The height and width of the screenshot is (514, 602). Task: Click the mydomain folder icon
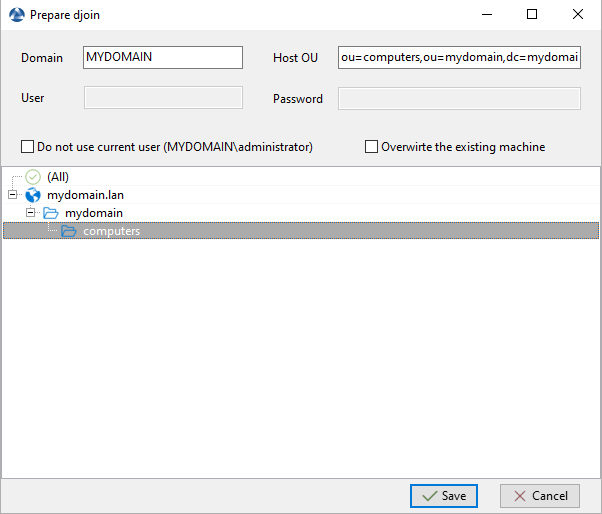coord(51,213)
